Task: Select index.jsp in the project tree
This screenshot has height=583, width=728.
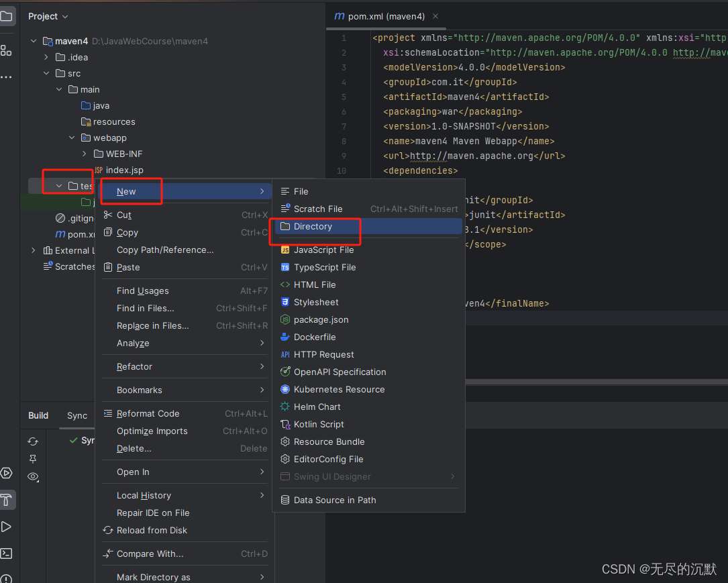Action: coord(119,170)
